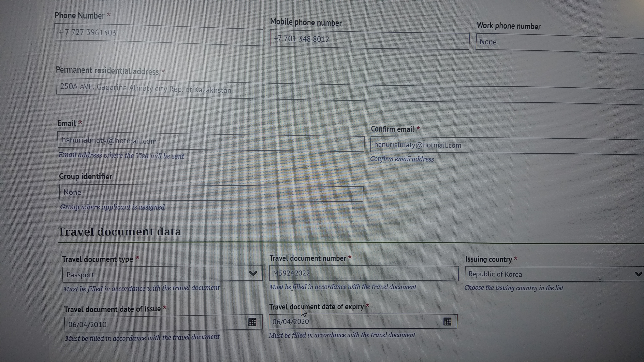Viewport: 644px width, 362px height.
Task: Expand the Travel document type dropdown
Action: pyautogui.click(x=162, y=274)
